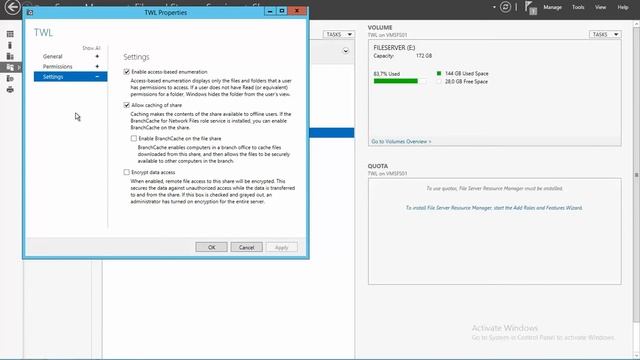
Task: Click the white Free Space legend swatch
Action: point(439,82)
